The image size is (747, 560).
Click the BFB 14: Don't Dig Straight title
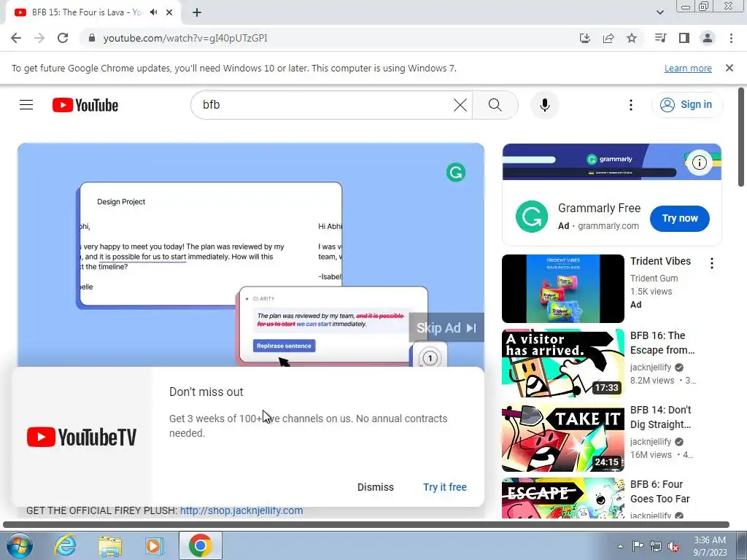[x=660, y=417]
